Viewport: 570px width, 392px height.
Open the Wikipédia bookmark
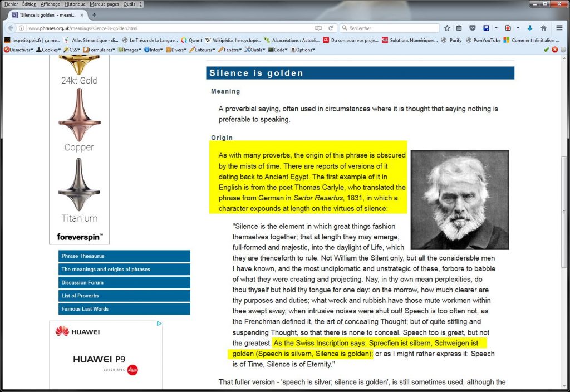[x=228, y=40]
